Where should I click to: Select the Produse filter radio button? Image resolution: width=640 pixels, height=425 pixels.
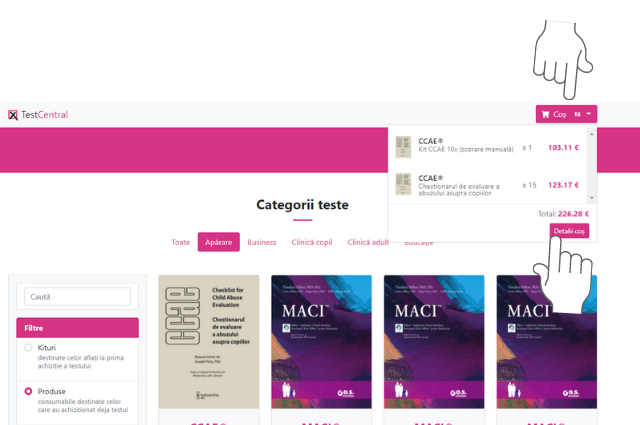tap(28, 391)
